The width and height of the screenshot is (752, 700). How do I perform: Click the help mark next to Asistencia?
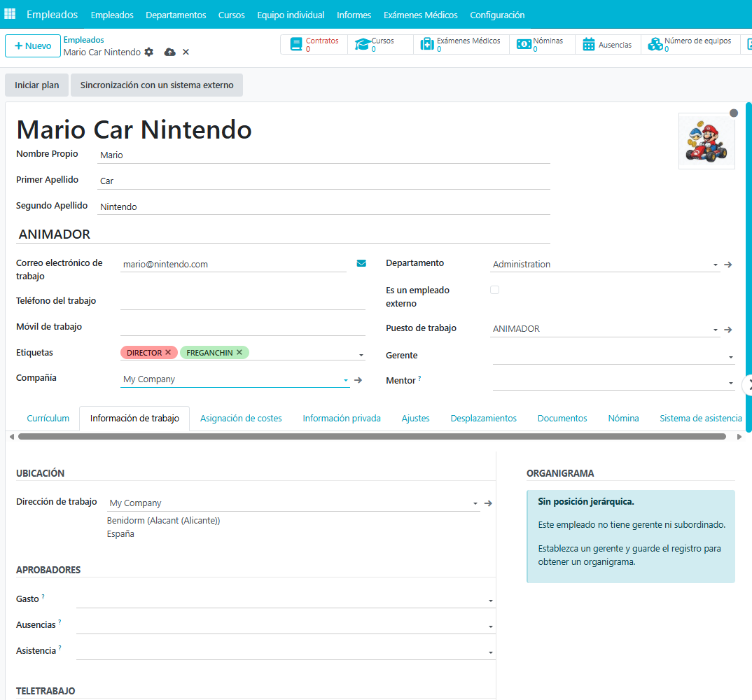point(60,648)
